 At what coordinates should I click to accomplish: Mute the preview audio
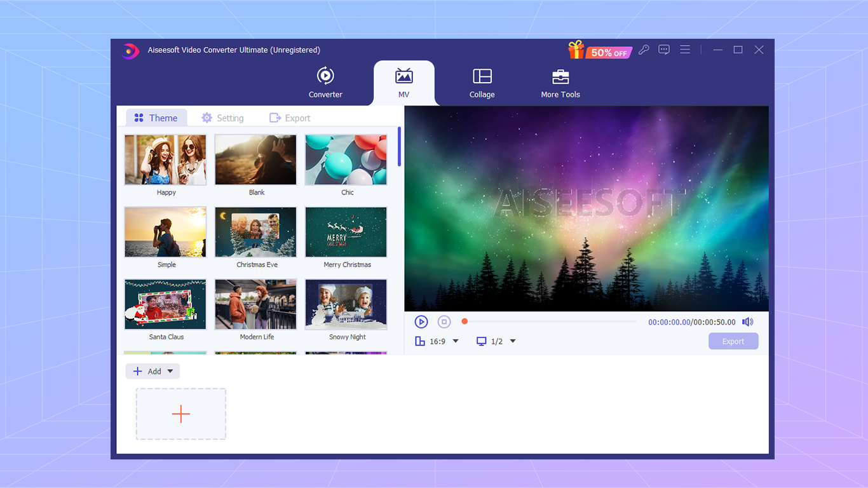(747, 322)
